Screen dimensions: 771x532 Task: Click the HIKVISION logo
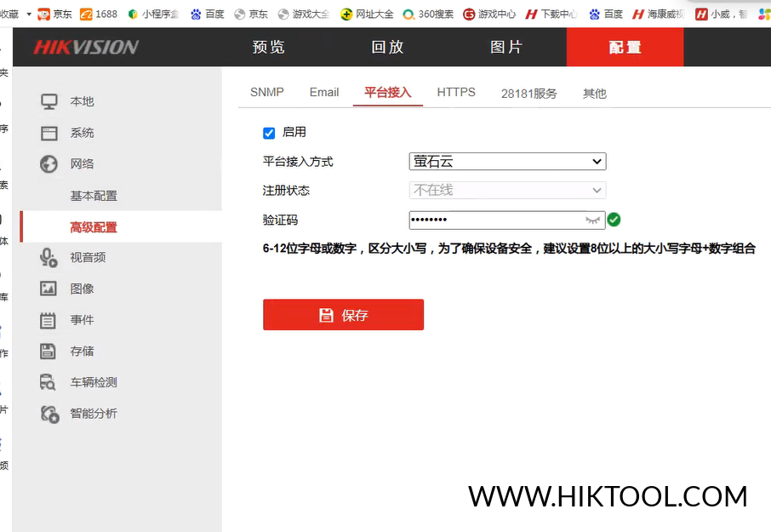point(86,47)
